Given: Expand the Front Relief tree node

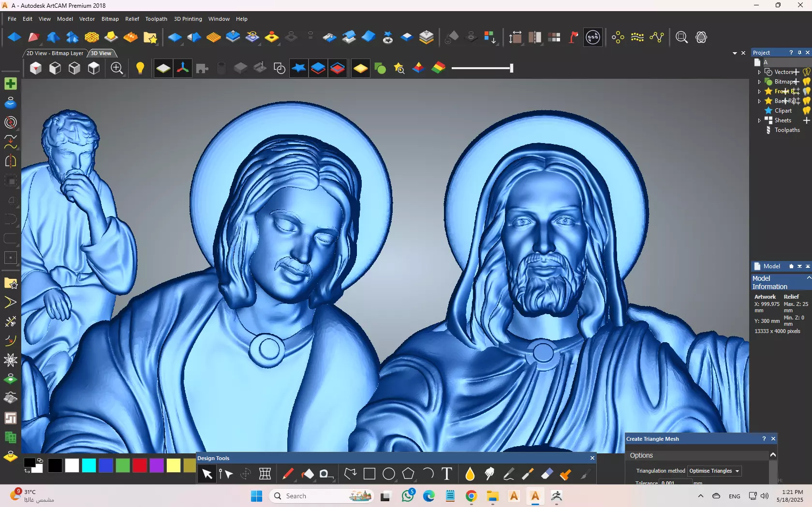Looking at the screenshot, I should pos(759,91).
